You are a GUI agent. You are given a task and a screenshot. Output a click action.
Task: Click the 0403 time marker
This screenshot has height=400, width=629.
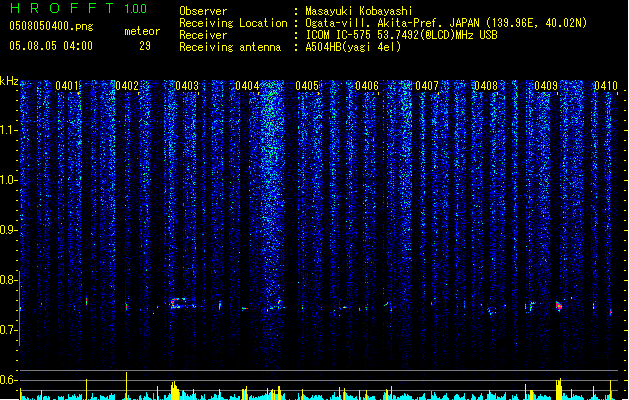point(187,86)
